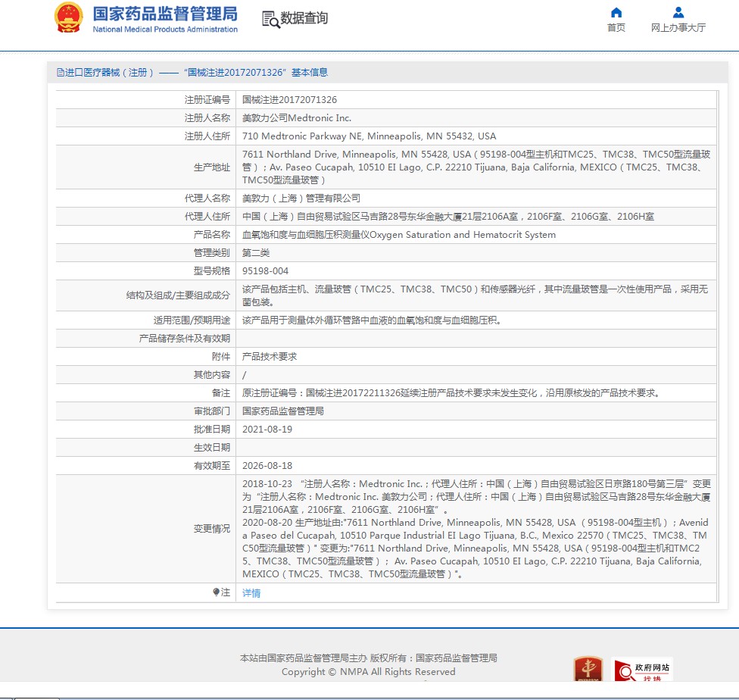
Task: Click the 变更情况 label
Action: [x=211, y=529]
